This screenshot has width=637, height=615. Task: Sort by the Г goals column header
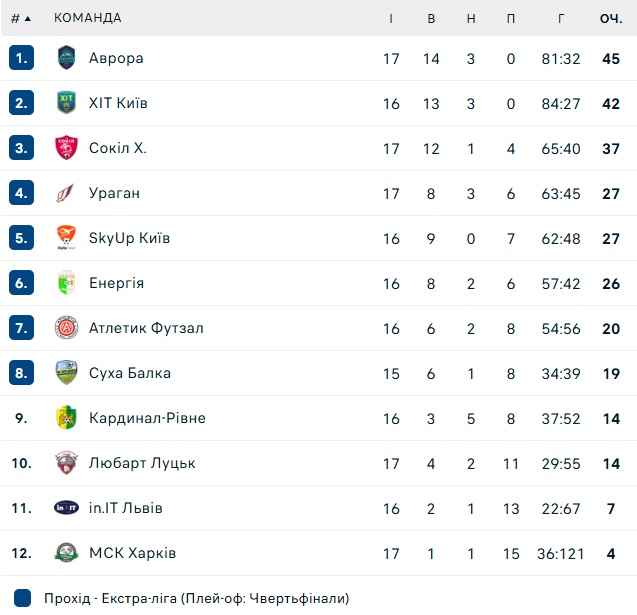[561, 18]
